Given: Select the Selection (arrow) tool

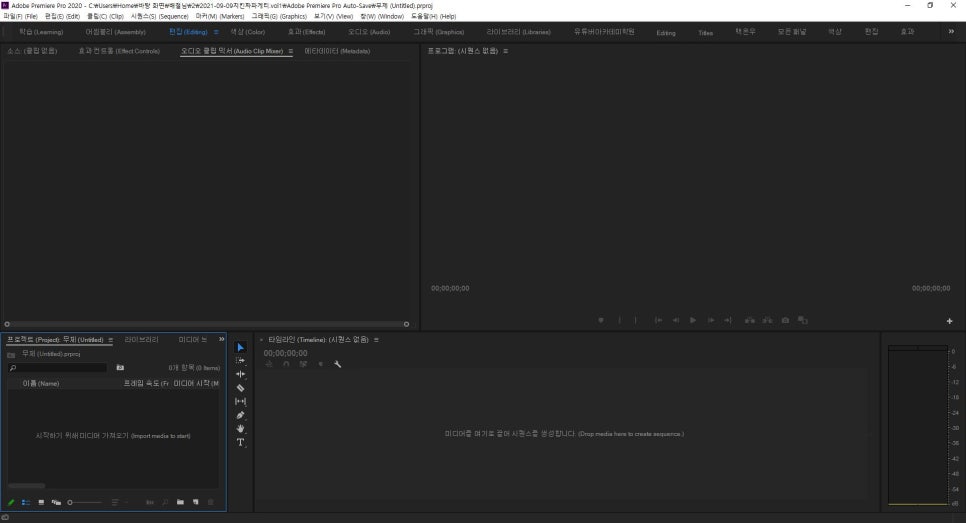Looking at the screenshot, I should coord(240,347).
